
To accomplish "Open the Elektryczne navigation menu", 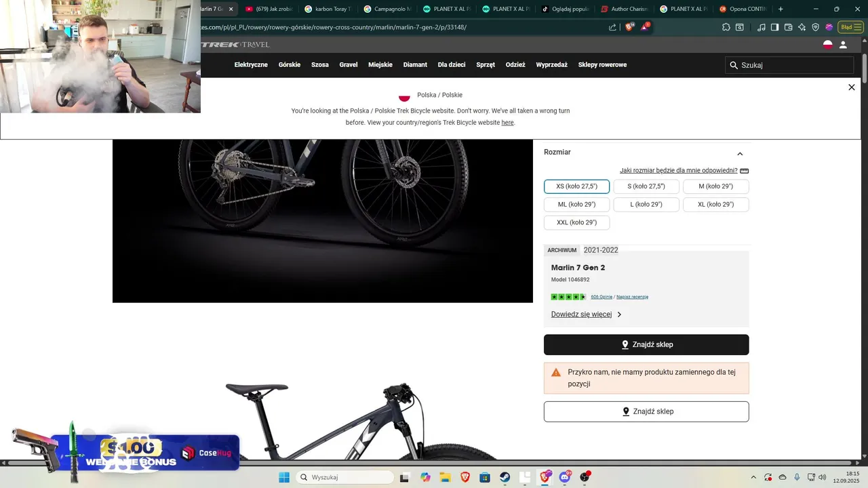I will pos(251,65).
